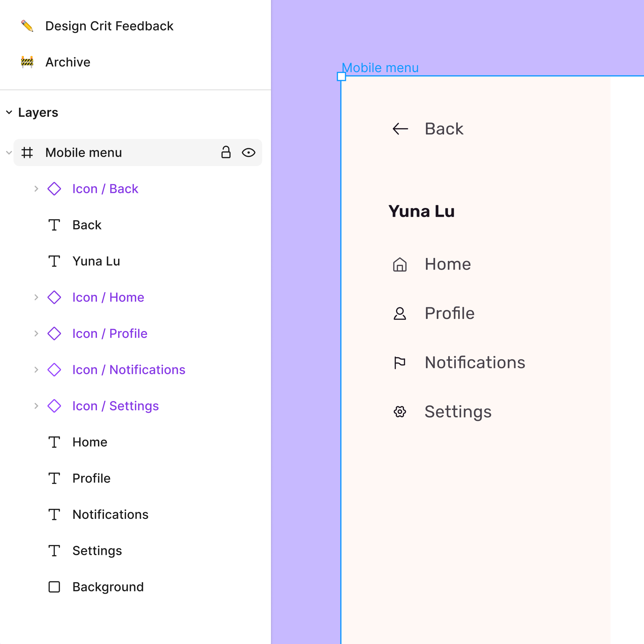Select the Icon / Settings layer
Image resolution: width=644 pixels, height=644 pixels.
tap(115, 406)
